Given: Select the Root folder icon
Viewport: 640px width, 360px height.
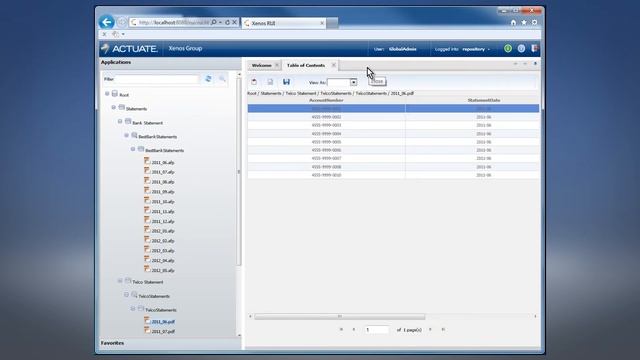Looking at the screenshot, I should coord(115,94).
